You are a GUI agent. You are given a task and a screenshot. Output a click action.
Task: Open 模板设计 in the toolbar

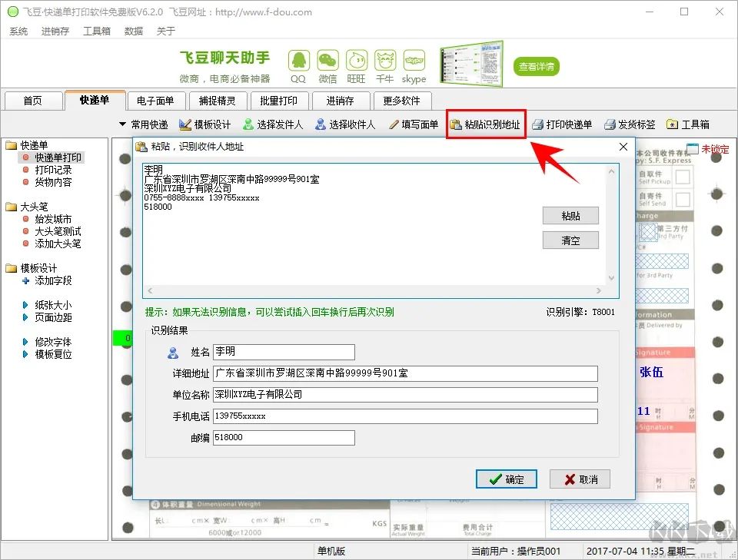click(205, 124)
